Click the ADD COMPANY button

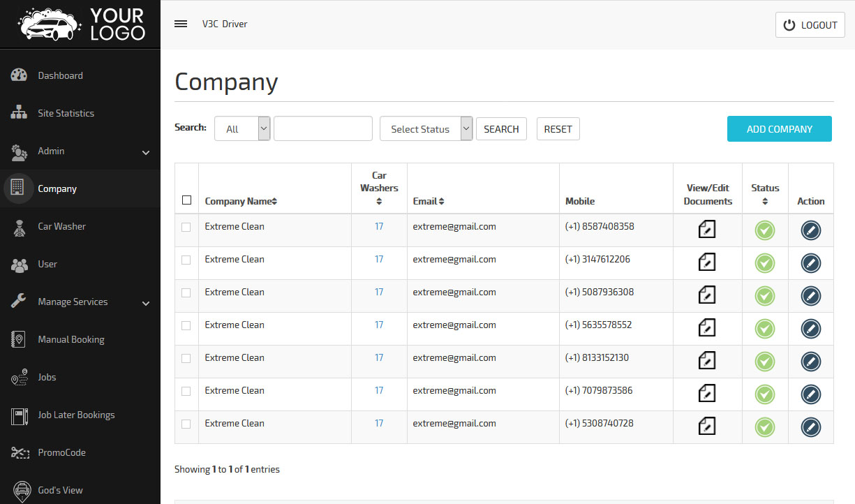coord(780,128)
